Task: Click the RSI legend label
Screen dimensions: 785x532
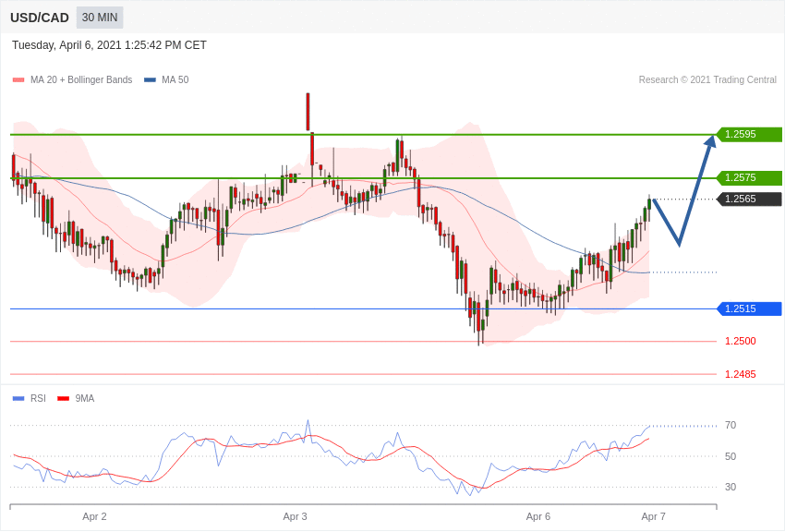Action: click(38, 398)
